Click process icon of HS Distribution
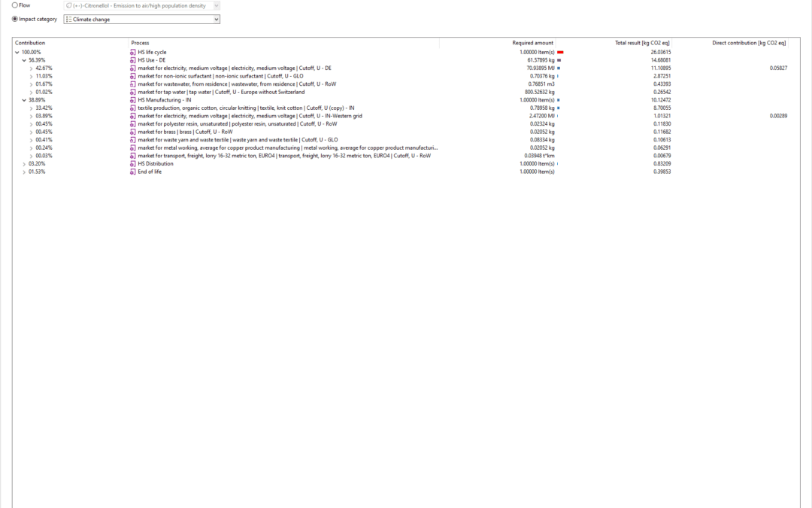The image size is (812, 508). 132,164
